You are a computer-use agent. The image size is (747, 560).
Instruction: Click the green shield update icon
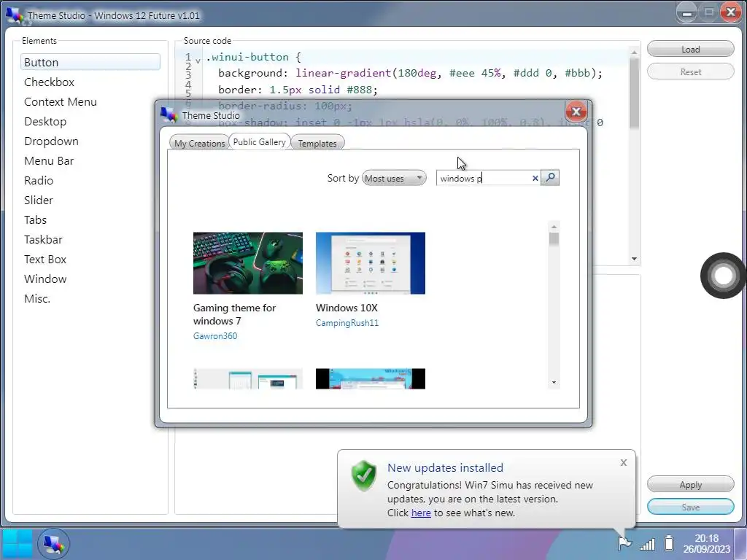pyautogui.click(x=364, y=475)
